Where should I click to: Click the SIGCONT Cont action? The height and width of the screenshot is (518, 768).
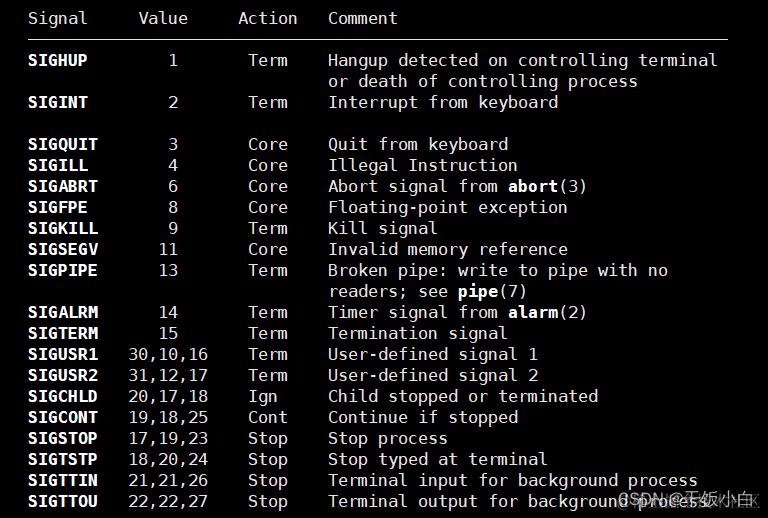tap(268, 418)
